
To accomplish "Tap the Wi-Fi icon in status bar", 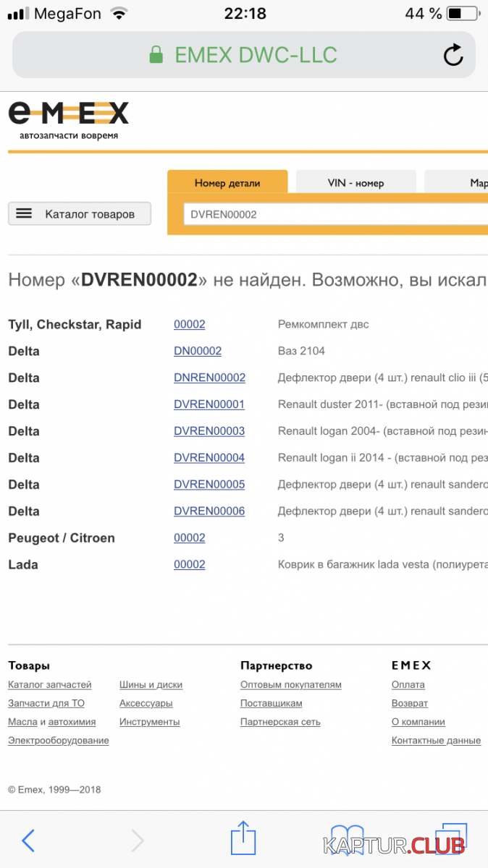I will (x=119, y=13).
